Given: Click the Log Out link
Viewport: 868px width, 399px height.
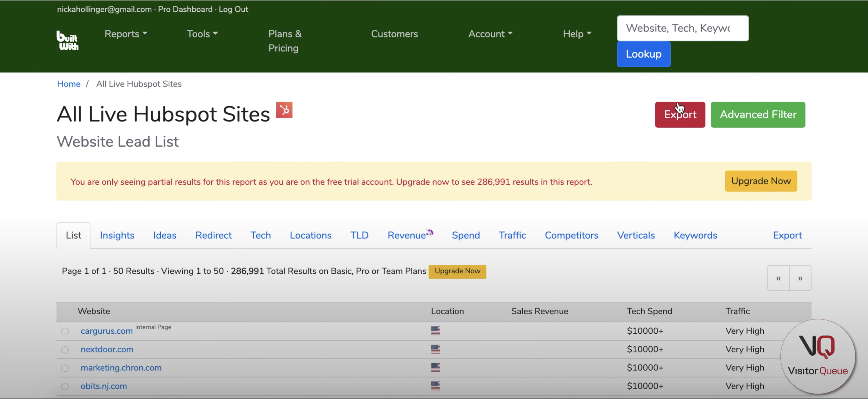Looking at the screenshot, I should click(x=234, y=9).
